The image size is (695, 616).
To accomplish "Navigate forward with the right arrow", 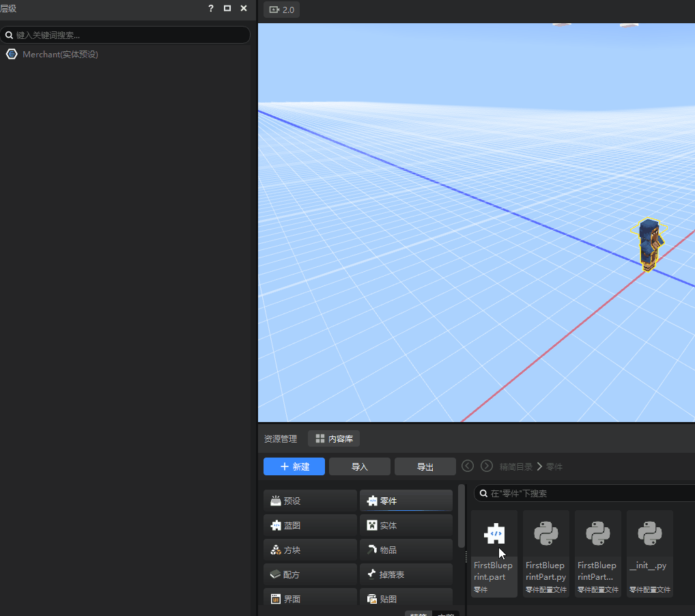I will coord(487,466).
